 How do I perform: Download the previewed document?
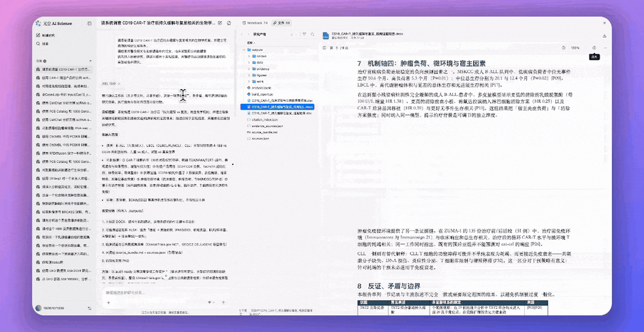[x=604, y=35]
